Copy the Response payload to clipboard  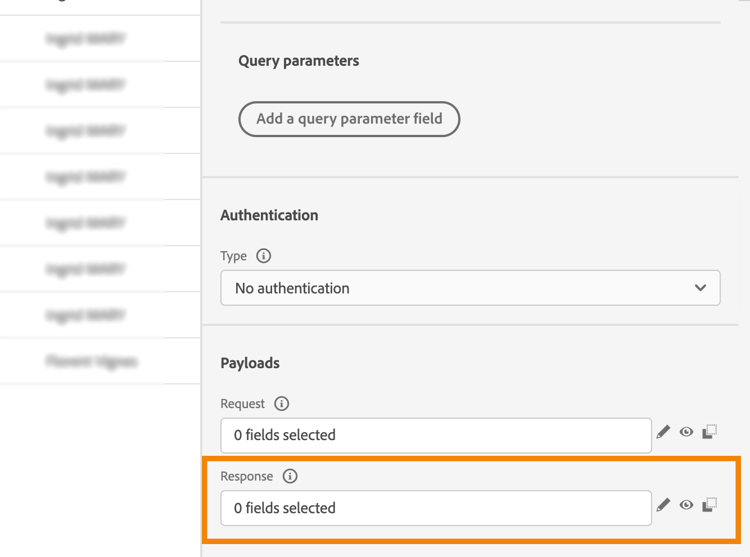(709, 505)
